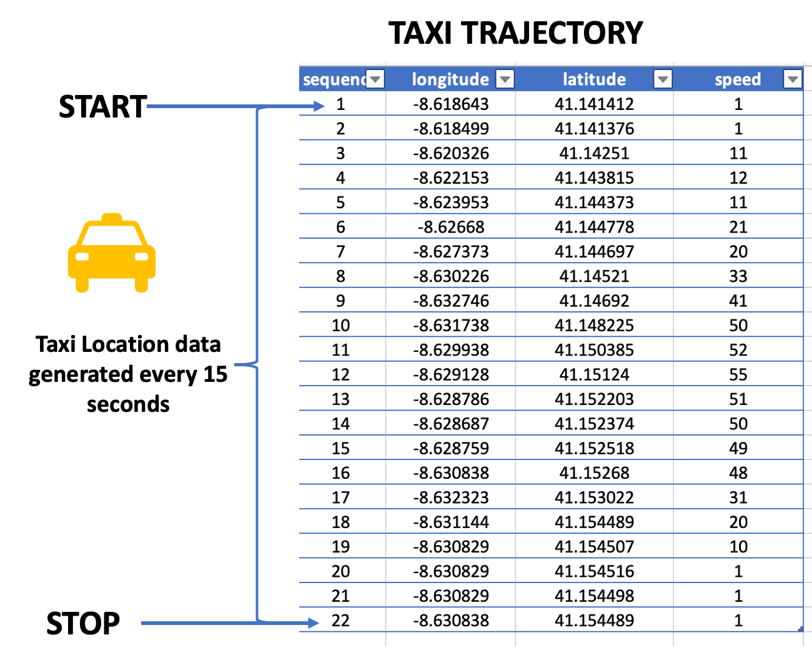
Task: Open the speed column filter dropdown
Action: pos(793,79)
